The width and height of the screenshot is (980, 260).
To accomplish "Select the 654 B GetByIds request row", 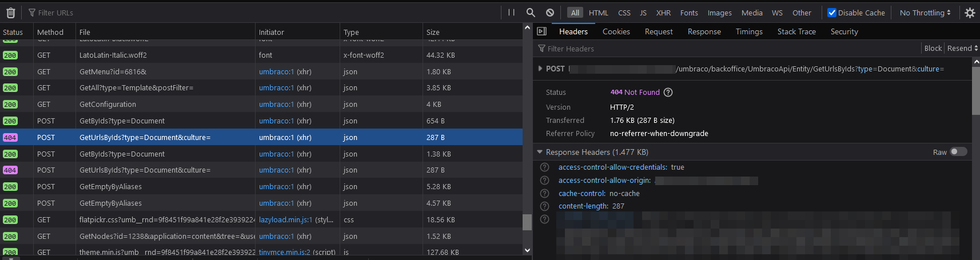I will pyautogui.click(x=261, y=121).
